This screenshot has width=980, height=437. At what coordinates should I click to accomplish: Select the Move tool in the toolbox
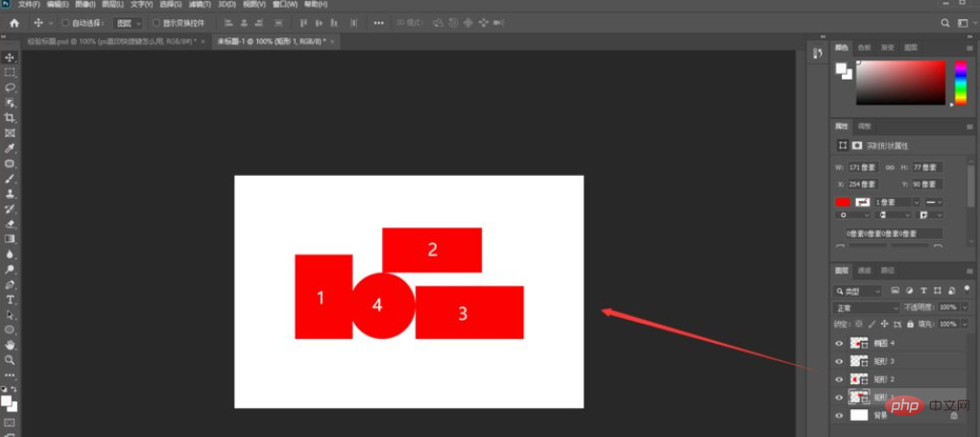pyautogui.click(x=10, y=58)
